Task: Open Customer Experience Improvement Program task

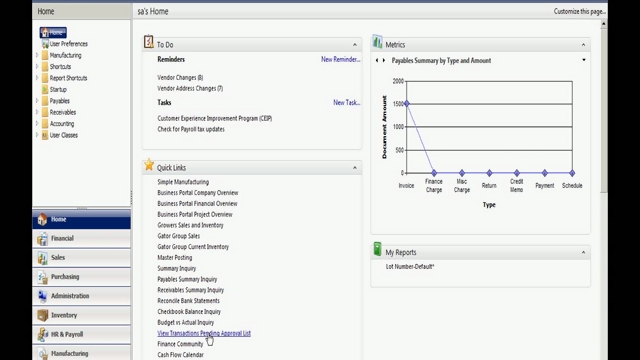Action: coord(215,118)
